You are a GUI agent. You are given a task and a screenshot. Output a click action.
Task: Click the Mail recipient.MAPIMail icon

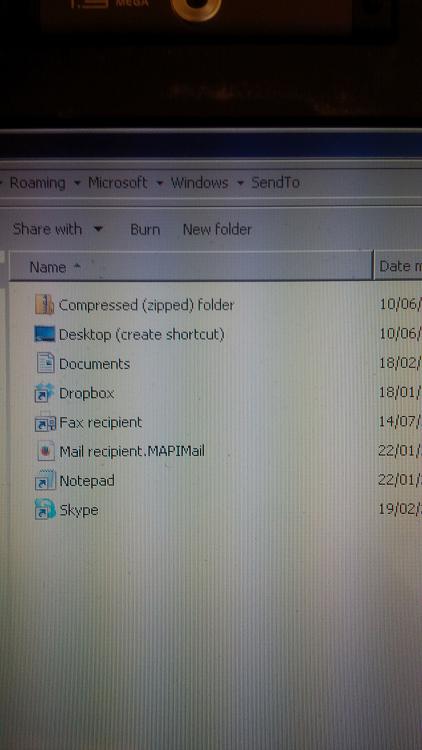coord(46,451)
